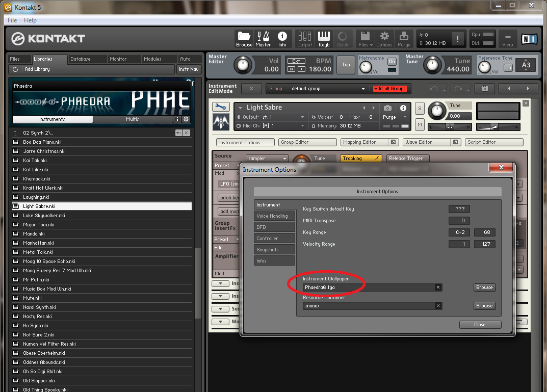Switch to the Monitor tab
The width and height of the screenshot is (547, 392).
[x=124, y=59]
